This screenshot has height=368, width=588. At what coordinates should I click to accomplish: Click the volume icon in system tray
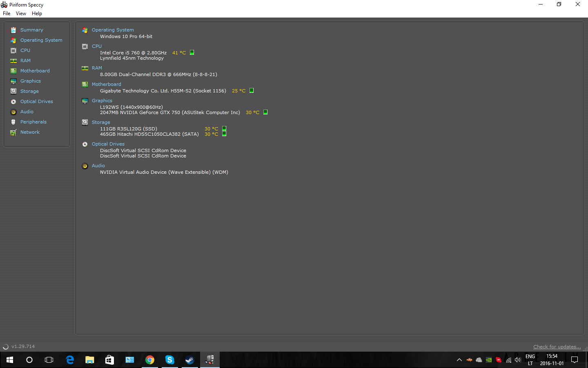518,360
